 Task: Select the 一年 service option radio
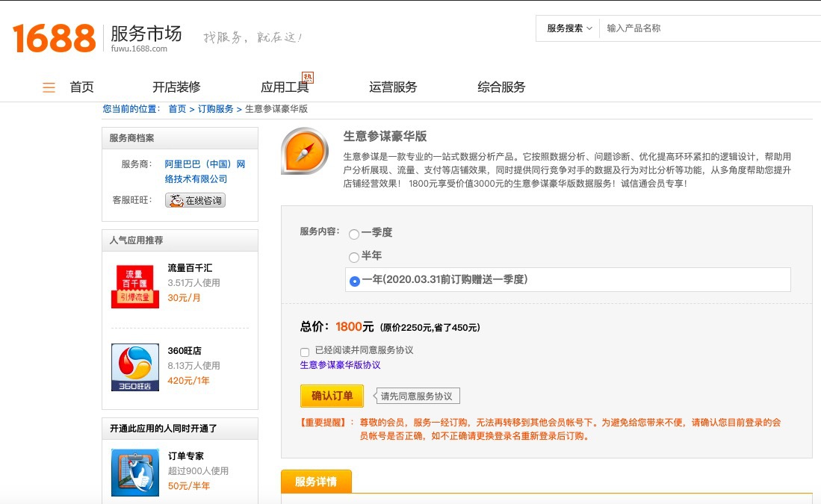pos(355,281)
